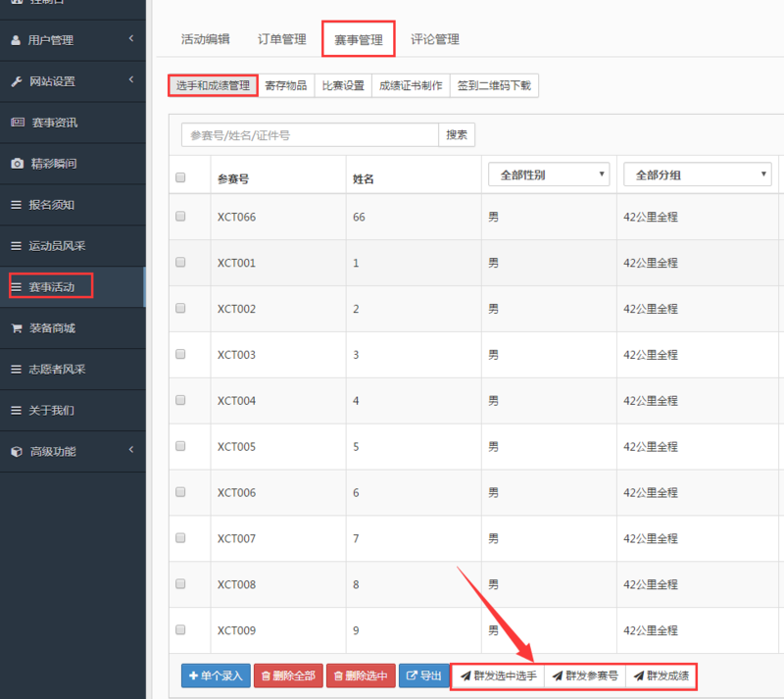Select the checkbox for row XCT005
The width and height of the screenshot is (784, 699).
[x=180, y=446]
